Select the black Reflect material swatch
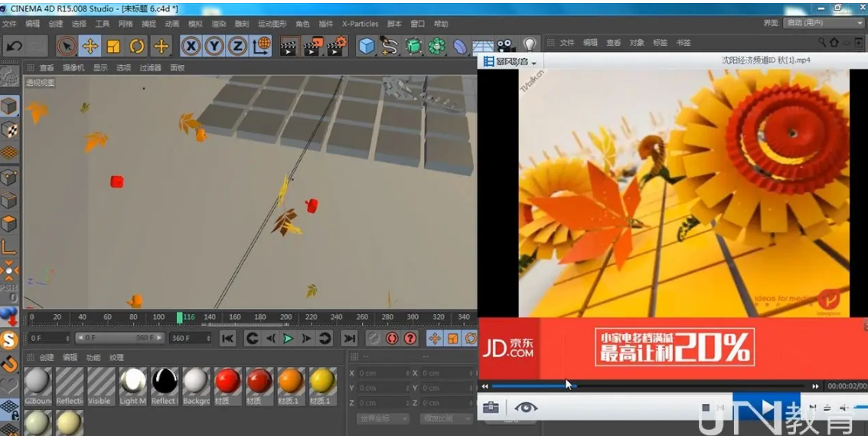 pos(165,386)
